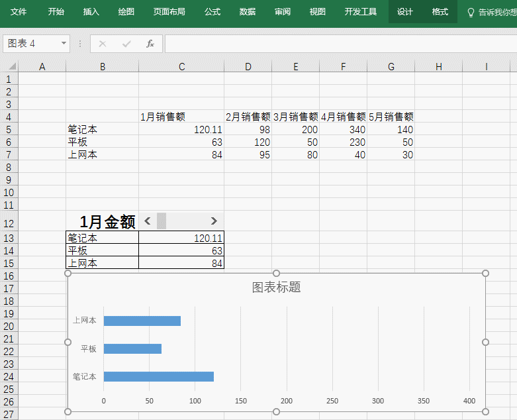
Task: Select cell C5 with value 120.11
Action: click(x=181, y=129)
